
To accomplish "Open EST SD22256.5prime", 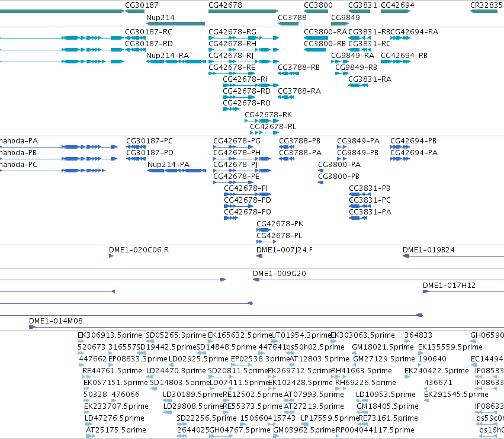I will [207, 418].
